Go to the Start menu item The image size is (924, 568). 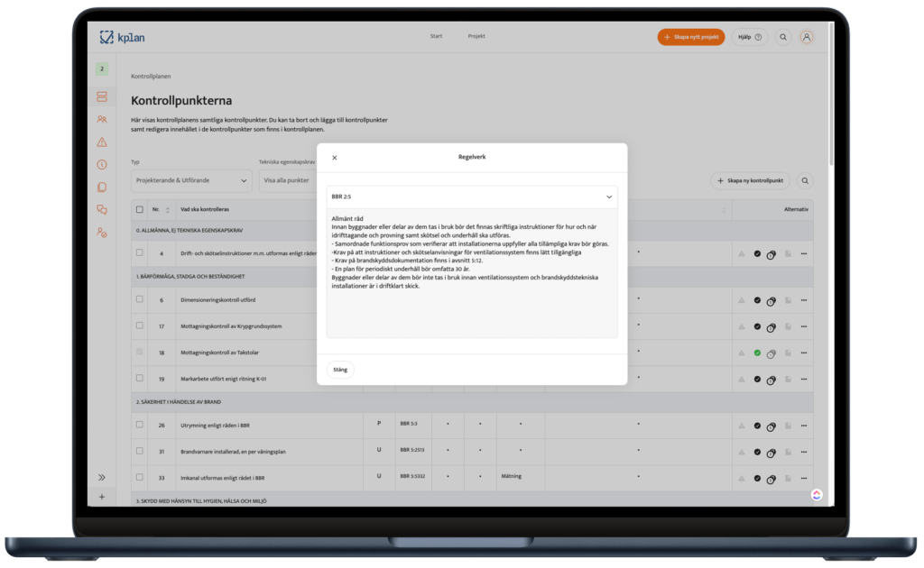[x=436, y=36]
